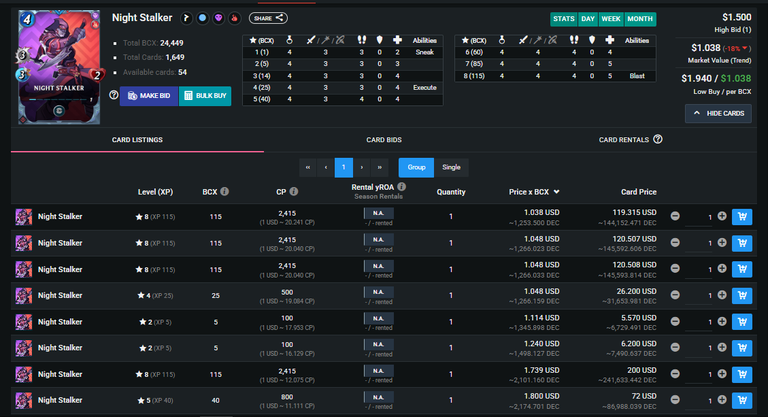Click the Make Bid button
The image size is (768, 417).
149,96
